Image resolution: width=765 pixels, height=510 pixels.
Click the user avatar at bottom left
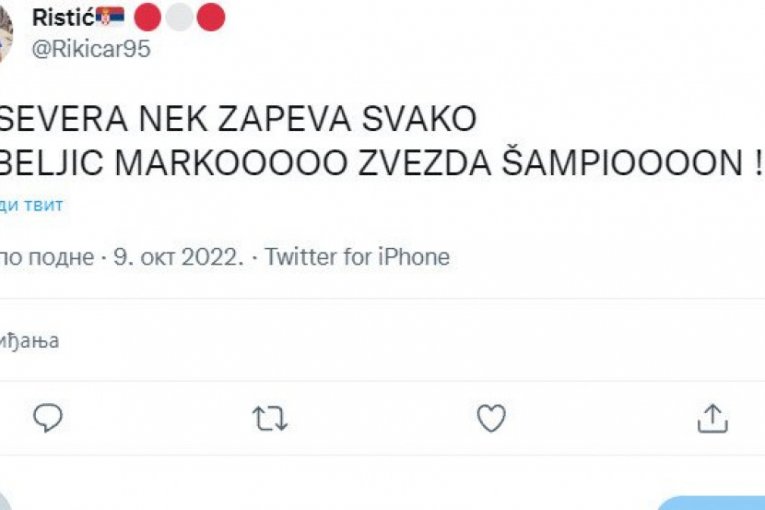[x=5, y=502]
